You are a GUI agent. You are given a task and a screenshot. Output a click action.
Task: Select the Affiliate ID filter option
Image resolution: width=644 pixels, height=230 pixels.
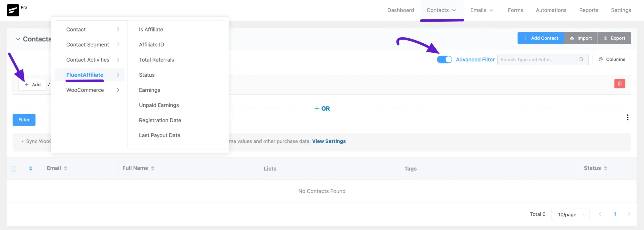[151, 45]
